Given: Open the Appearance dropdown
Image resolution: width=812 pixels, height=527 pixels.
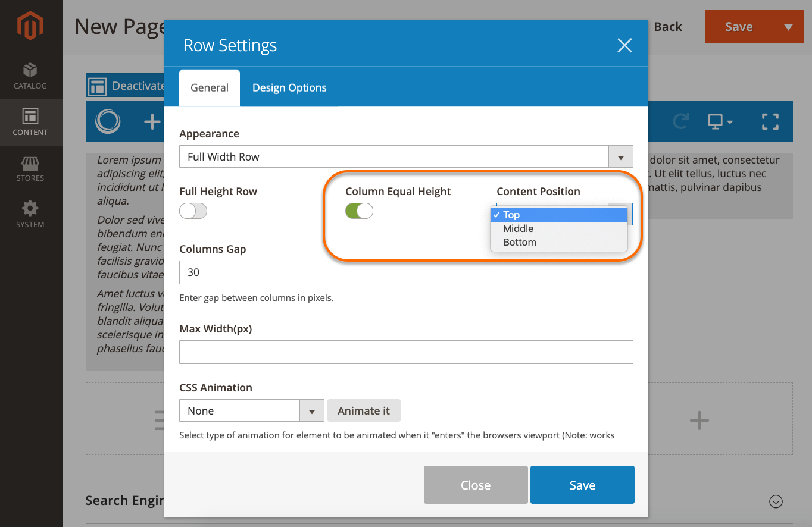Looking at the screenshot, I should pos(405,157).
